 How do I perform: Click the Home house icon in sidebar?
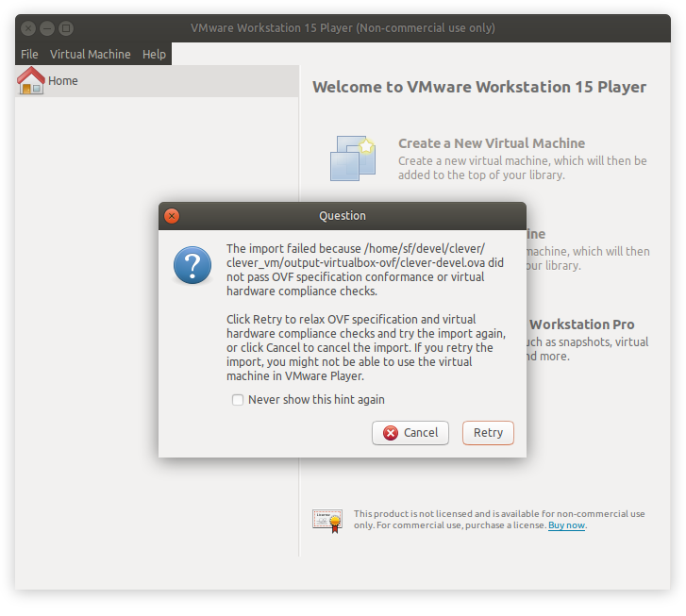tap(30, 81)
